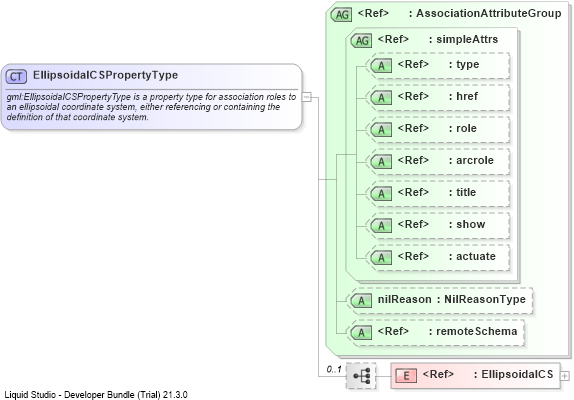The height and width of the screenshot is (400, 574).
Task: Select the simpleAttrs group label
Action: 467,39
